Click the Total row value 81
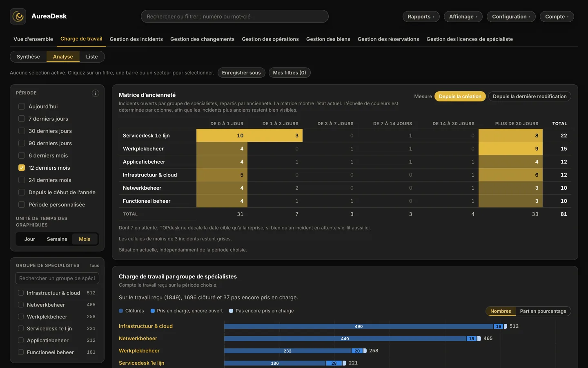This screenshot has height=368, width=588. pos(563,214)
